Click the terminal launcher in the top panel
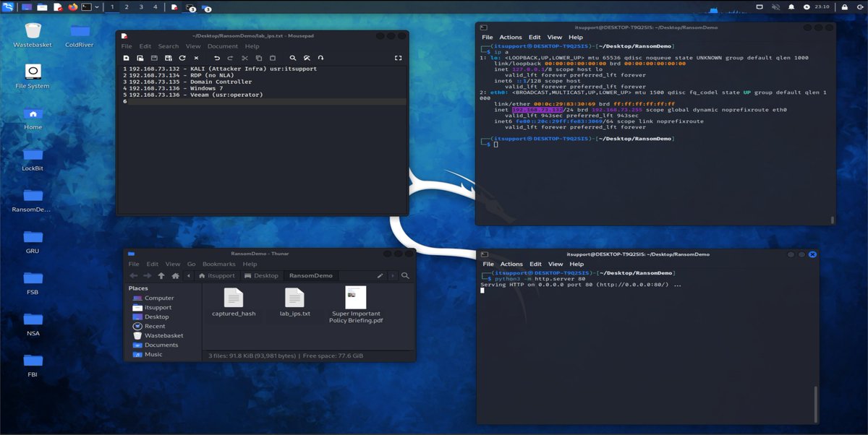Screen dimensions: 868x435 [86, 7]
